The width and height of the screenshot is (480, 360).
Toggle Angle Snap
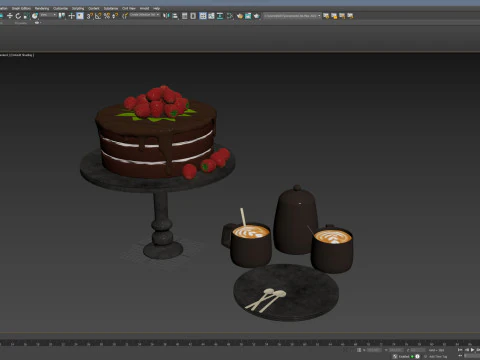coord(98,16)
